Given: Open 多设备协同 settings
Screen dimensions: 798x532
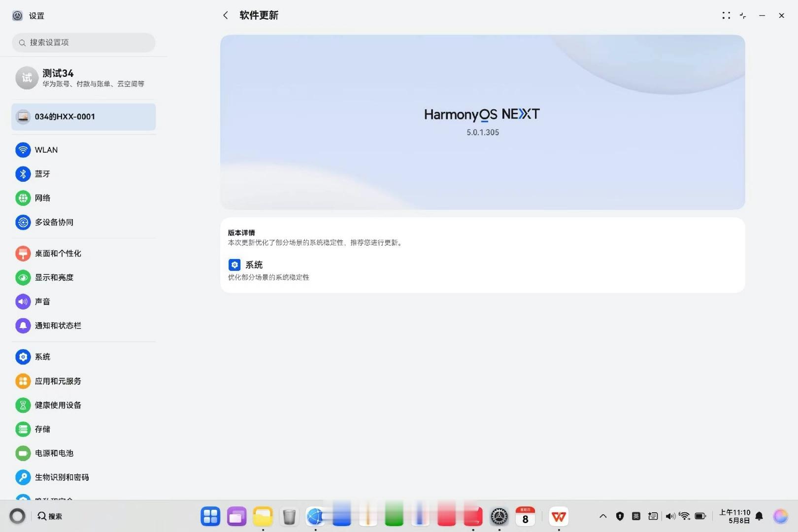Looking at the screenshot, I should point(84,222).
